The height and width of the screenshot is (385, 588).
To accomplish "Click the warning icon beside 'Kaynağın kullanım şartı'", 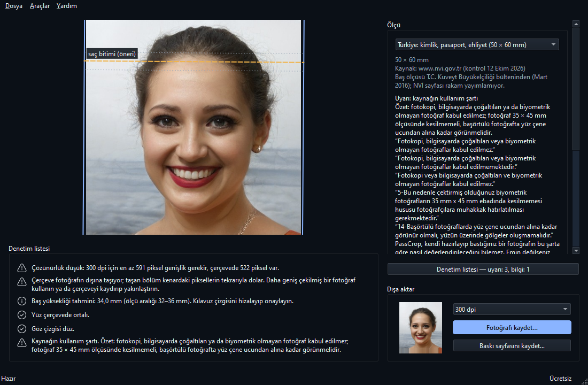I will click(x=22, y=343).
